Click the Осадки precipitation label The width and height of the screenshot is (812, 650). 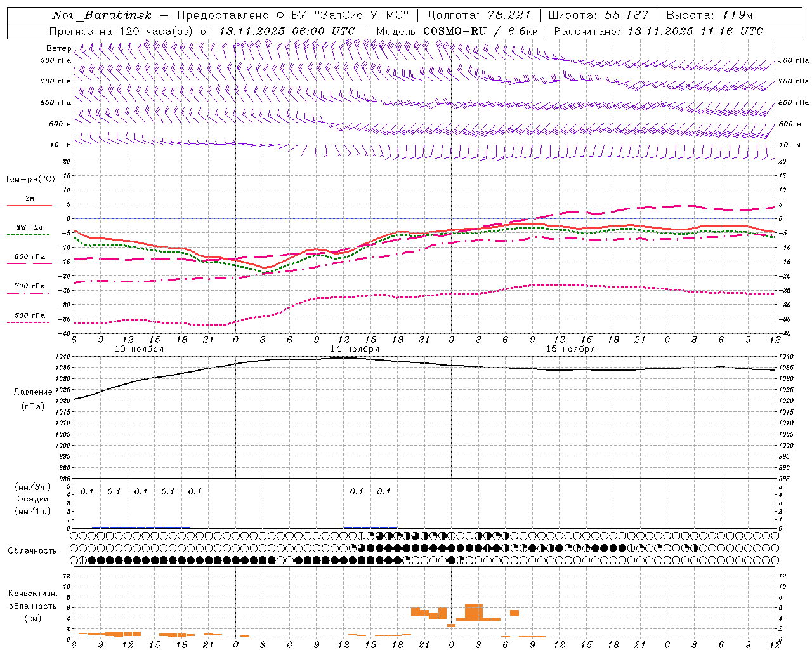pos(33,499)
